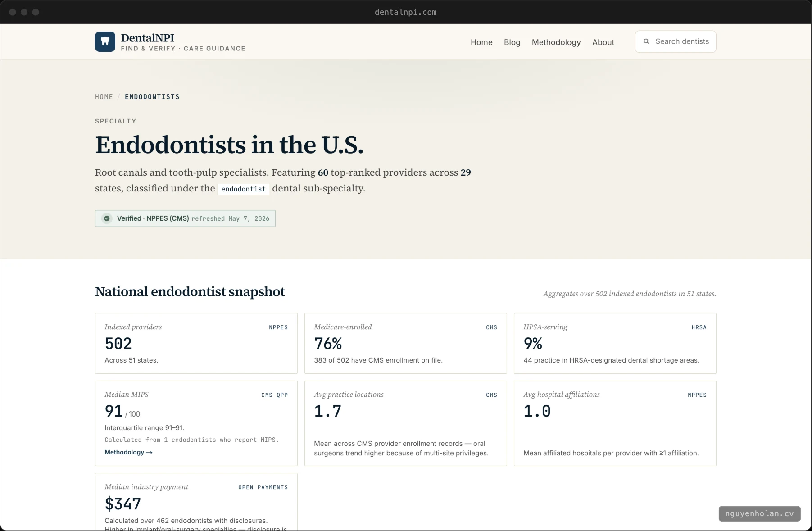
Task: Click the 76% Medicare-enrolled value
Action: (x=328, y=344)
